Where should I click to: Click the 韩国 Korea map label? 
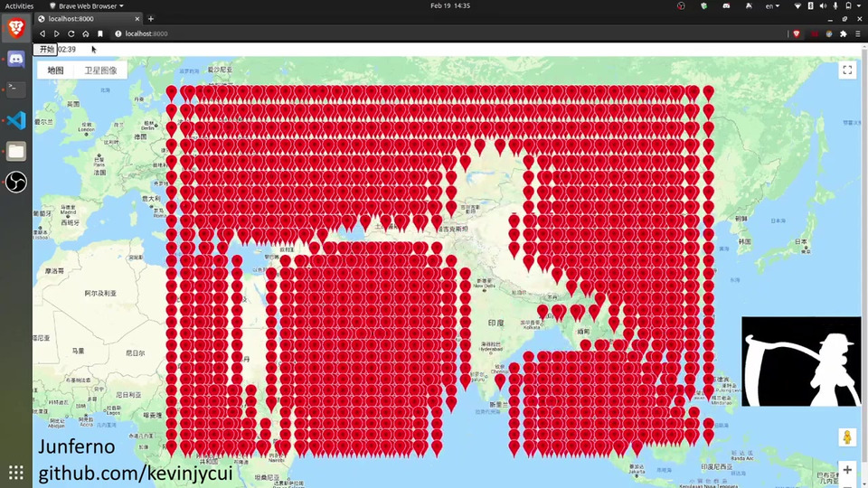coord(745,242)
